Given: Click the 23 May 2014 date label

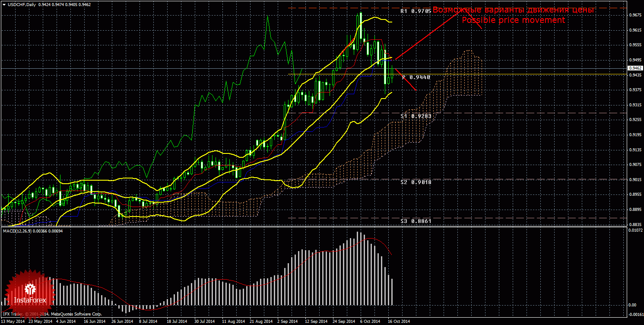Looking at the screenshot, I should click(40, 322).
